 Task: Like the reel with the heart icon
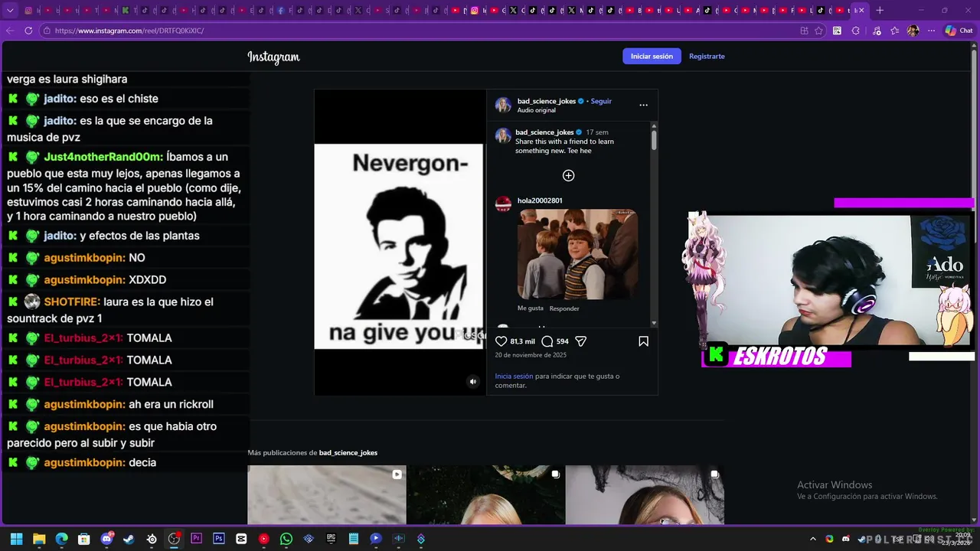(x=501, y=341)
